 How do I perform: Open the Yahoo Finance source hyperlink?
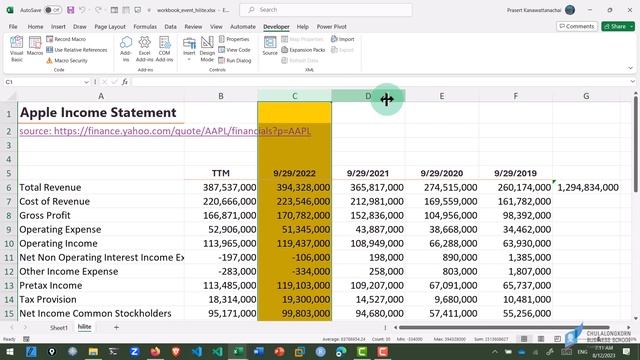tap(165, 131)
